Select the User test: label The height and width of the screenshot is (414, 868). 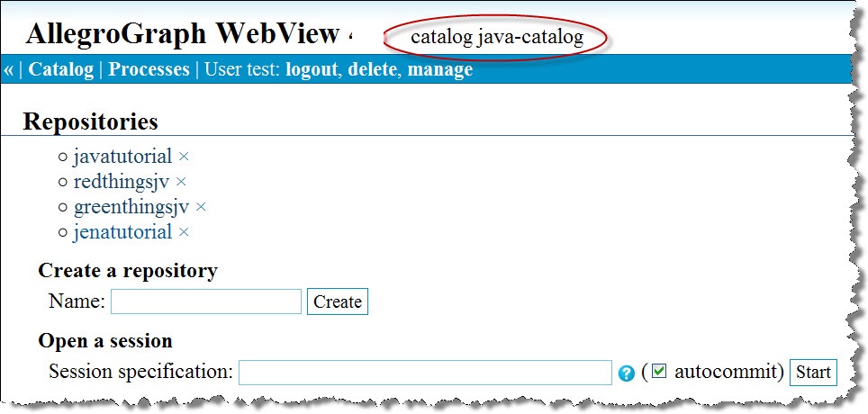click(x=242, y=69)
